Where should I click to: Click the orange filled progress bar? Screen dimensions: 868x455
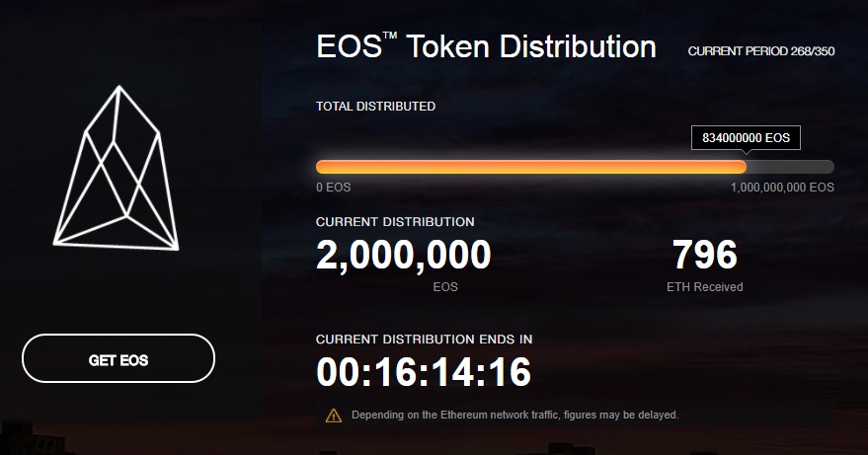click(x=530, y=168)
